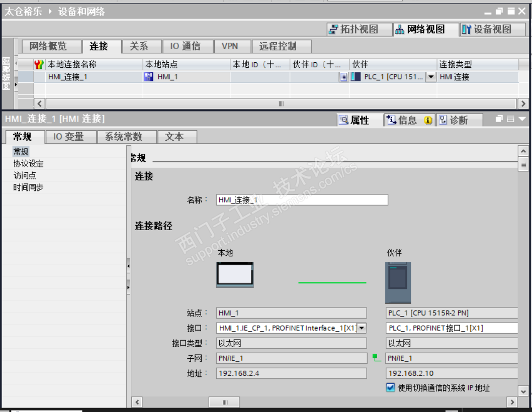The width and height of the screenshot is (532, 412).
Task: Open the 关系 tab
Action: [x=141, y=46]
